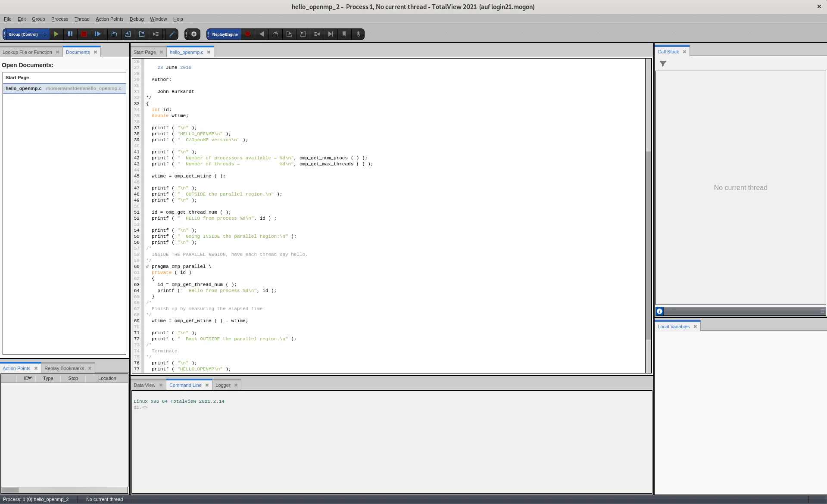This screenshot has width=827, height=504.
Task: Open the Group (Control) focus dropdown
Action: (26, 34)
